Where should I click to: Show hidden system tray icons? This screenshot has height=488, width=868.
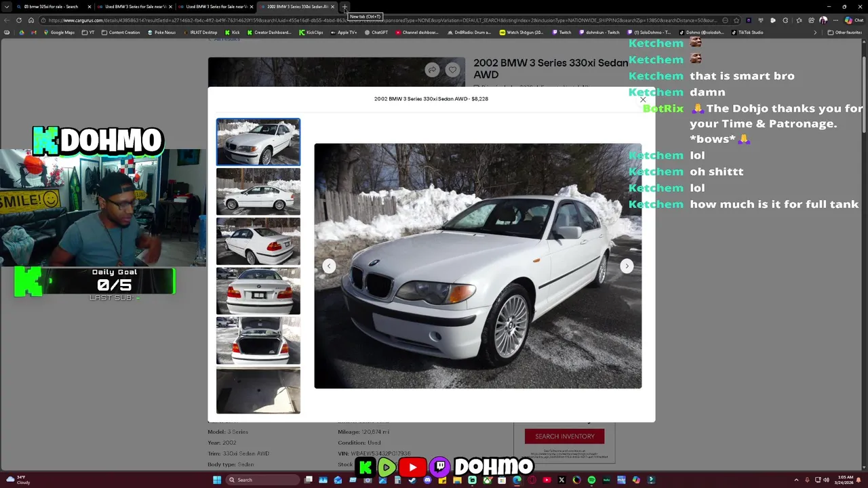tap(796, 480)
